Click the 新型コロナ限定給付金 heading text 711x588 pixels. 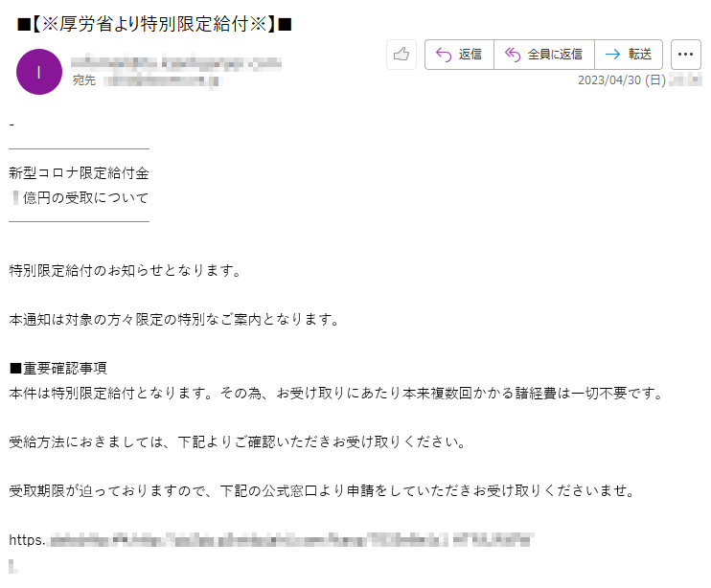[x=79, y=173]
